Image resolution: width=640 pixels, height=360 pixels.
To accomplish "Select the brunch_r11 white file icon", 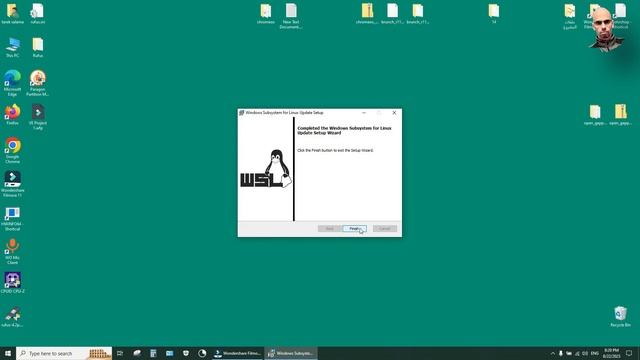I will tap(392, 14).
